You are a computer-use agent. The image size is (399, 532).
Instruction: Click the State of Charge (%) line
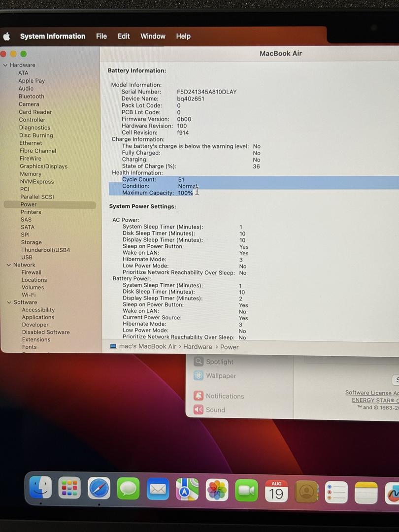coord(191,166)
